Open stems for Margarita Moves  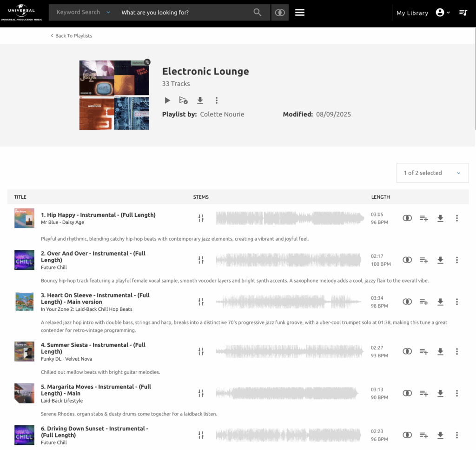201,394
